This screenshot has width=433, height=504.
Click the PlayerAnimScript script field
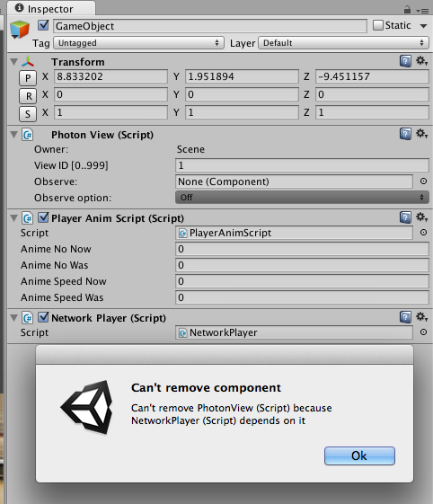point(294,233)
